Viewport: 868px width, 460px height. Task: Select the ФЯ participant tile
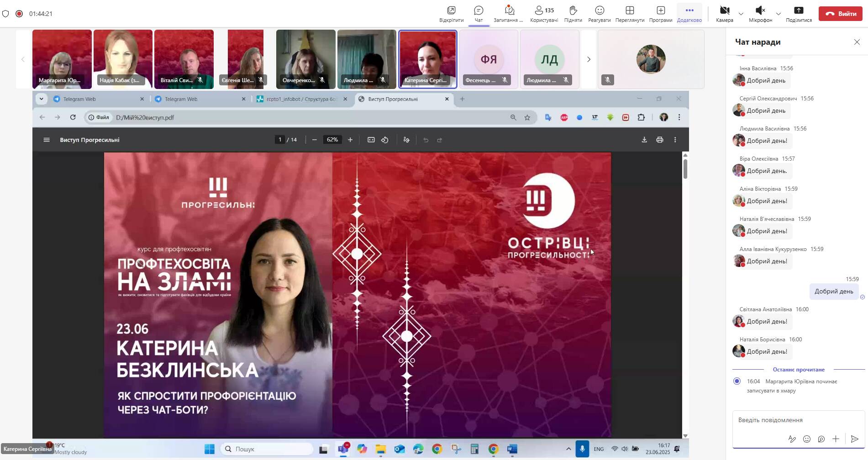(489, 59)
